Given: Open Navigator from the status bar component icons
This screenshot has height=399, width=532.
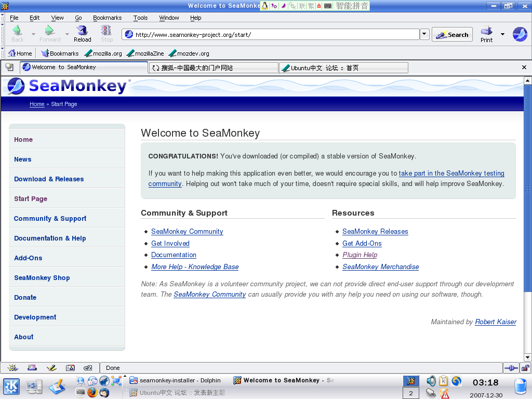Looking at the screenshot, I should (12, 368).
